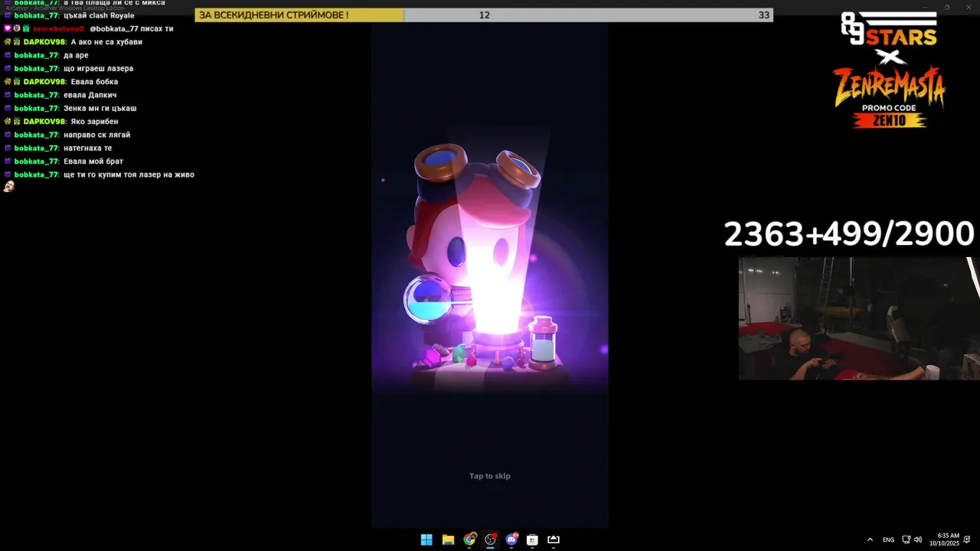Click chat message 'натегнаха те'
The height and width of the screenshot is (551, 980).
(87, 148)
